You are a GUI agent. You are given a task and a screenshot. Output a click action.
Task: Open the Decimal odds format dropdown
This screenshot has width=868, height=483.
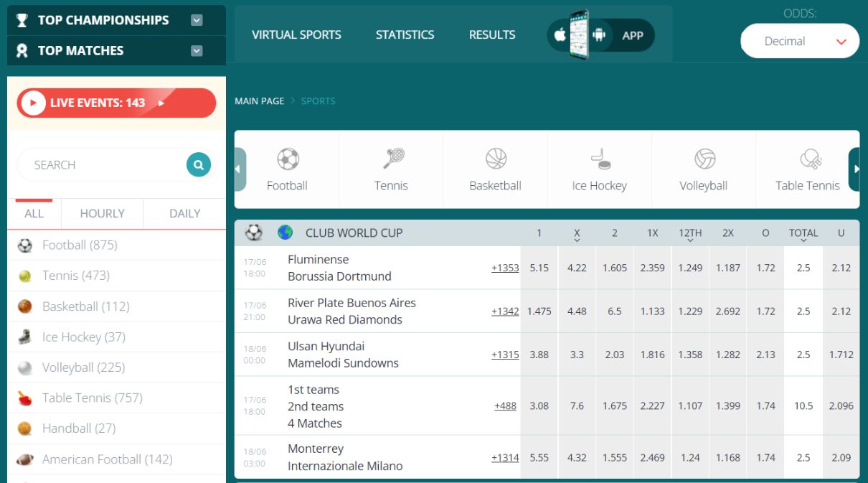click(799, 41)
